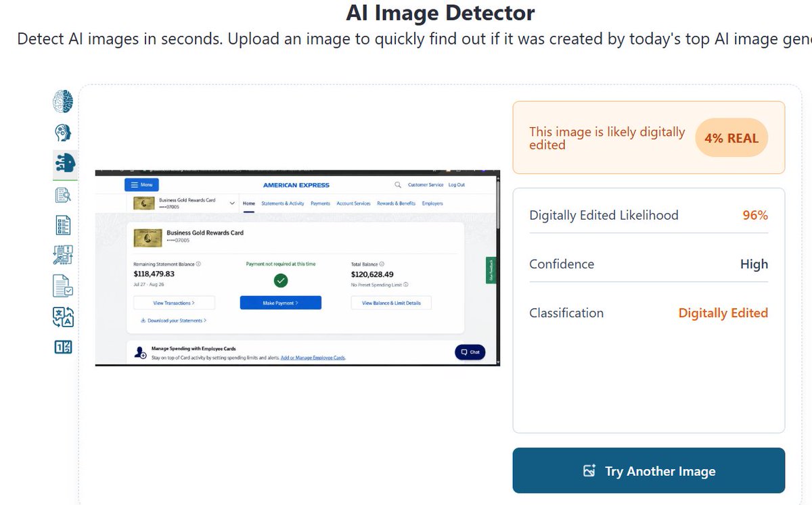Click Log Out link in the Amex screenshot

457,185
